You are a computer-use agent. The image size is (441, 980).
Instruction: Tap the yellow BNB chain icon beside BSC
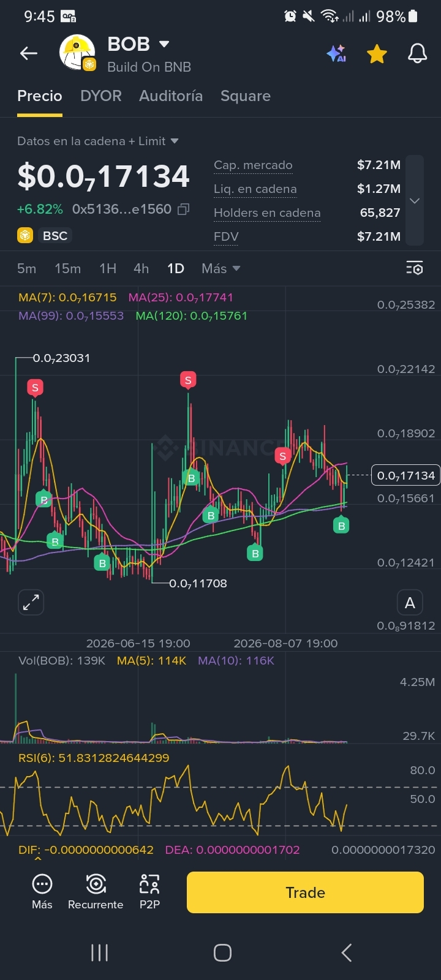point(25,236)
